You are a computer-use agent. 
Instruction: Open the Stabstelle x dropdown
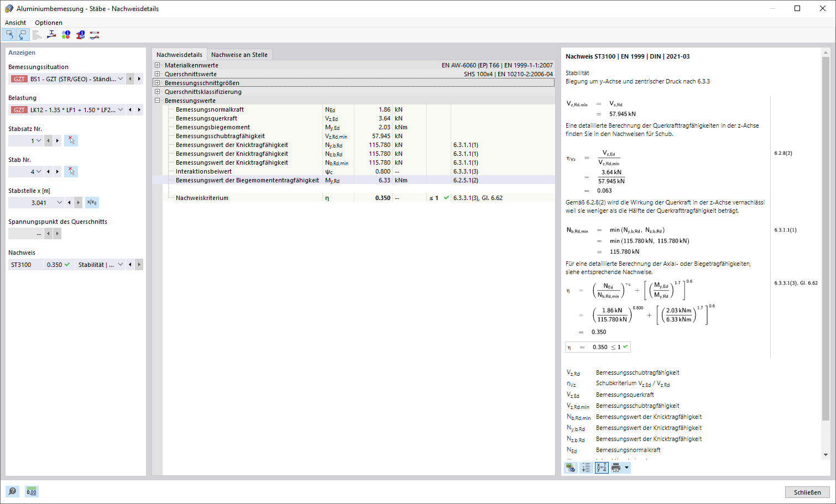tap(60, 203)
